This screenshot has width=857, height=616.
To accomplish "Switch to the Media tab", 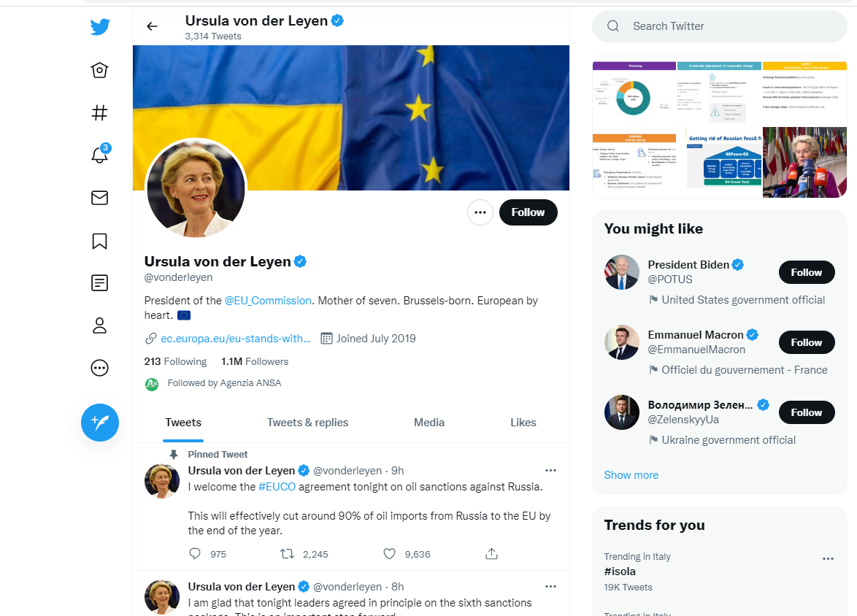I will click(x=429, y=423).
